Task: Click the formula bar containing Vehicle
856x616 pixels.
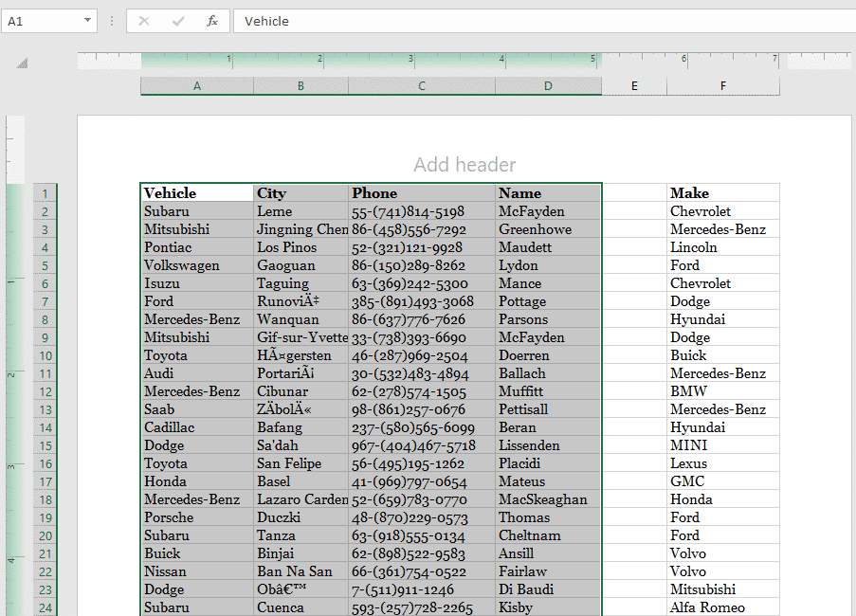Action: tap(544, 21)
